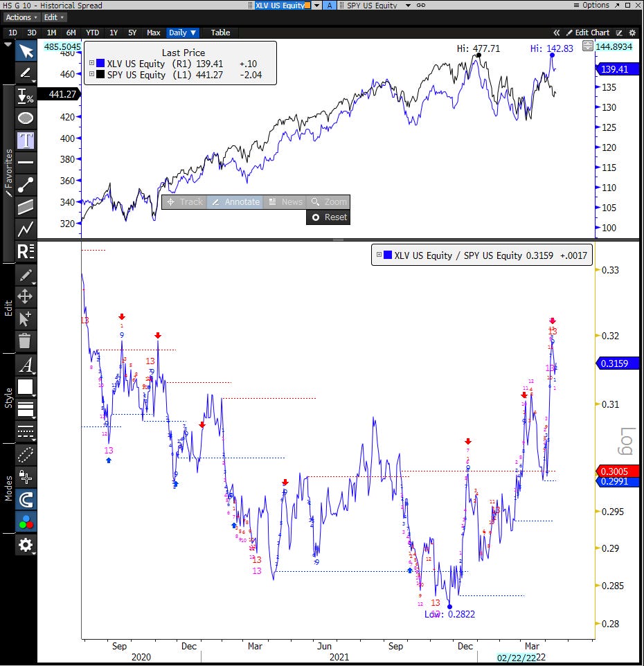Toggle the XLV/SPY spread legend box

[379, 255]
